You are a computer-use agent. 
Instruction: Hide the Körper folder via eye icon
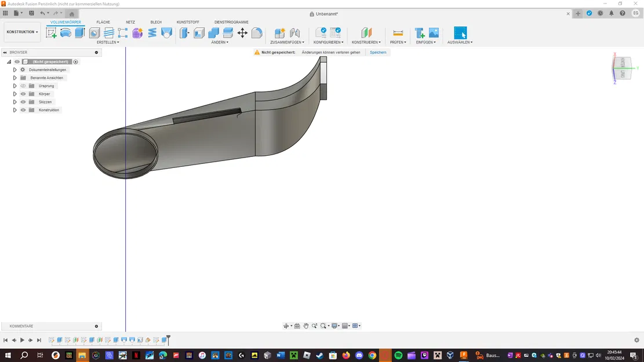[x=23, y=94]
